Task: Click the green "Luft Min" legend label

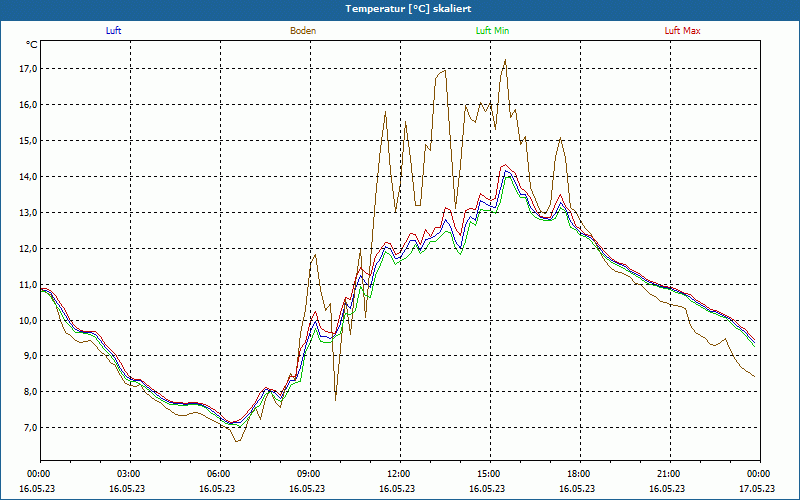Action: coord(492,31)
